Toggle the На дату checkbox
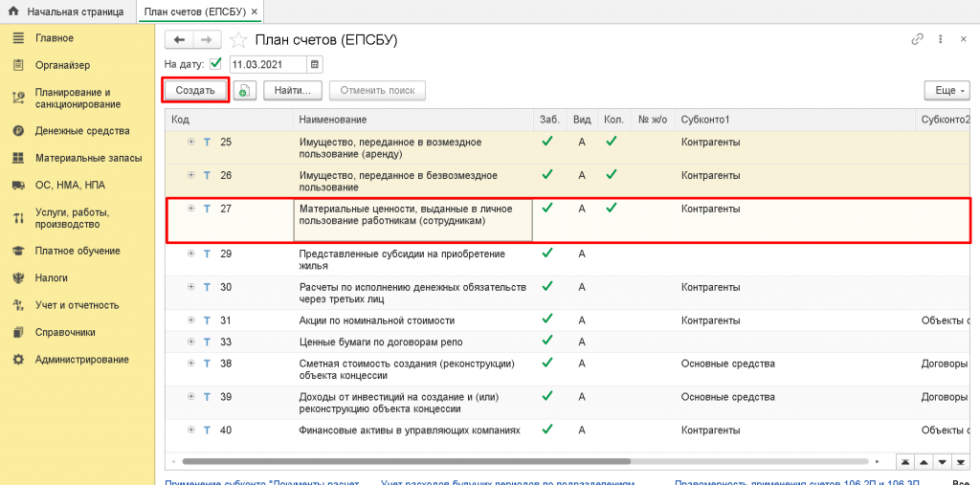Screen dimensions: 980x485 (x=215, y=64)
